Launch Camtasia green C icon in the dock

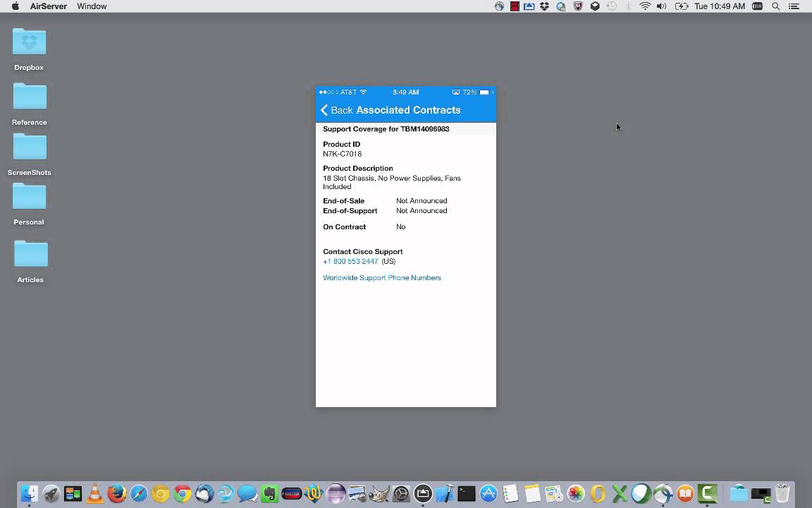click(x=707, y=493)
